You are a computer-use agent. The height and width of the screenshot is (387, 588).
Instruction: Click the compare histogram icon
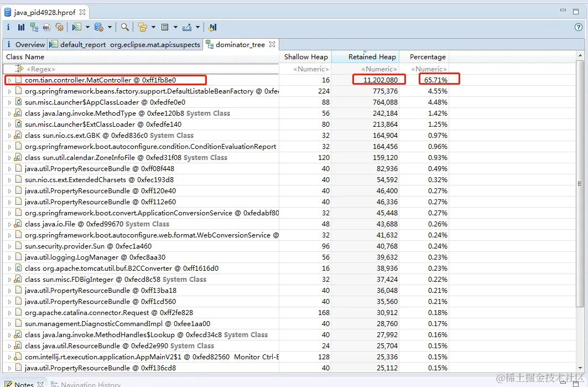click(x=212, y=27)
